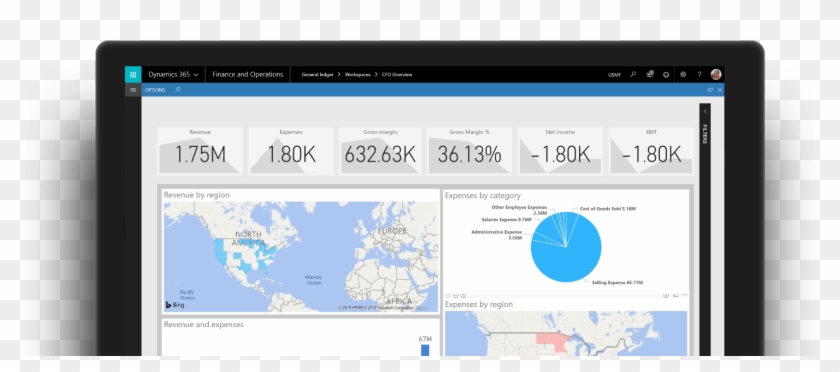
Task: Open the pie chart more options ellipsis
Action: coord(684,295)
